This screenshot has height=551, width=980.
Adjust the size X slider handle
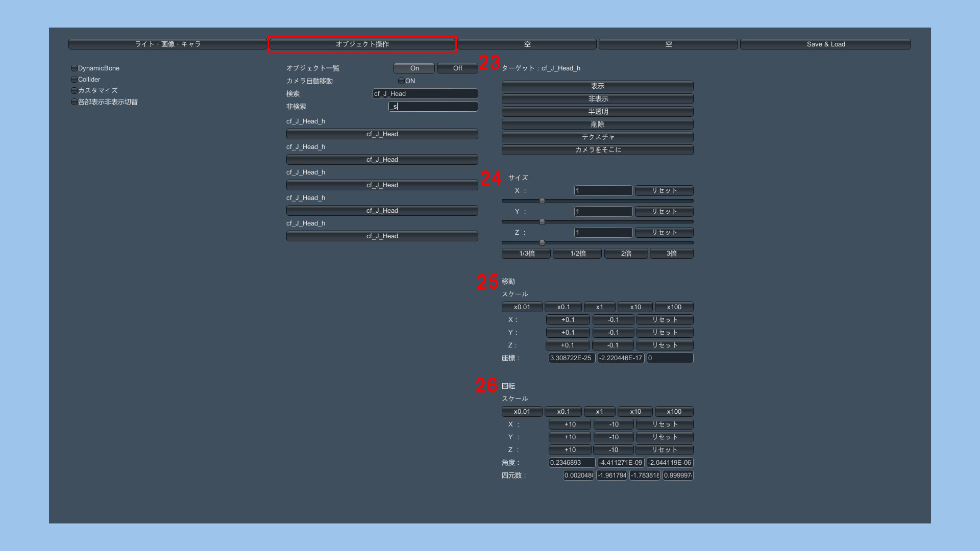[542, 201]
